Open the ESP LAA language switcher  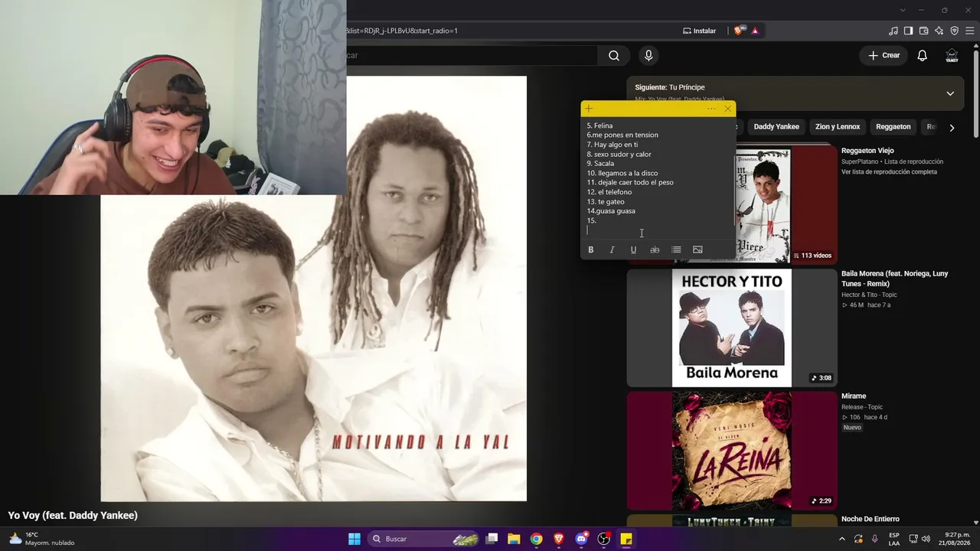click(894, 539)
